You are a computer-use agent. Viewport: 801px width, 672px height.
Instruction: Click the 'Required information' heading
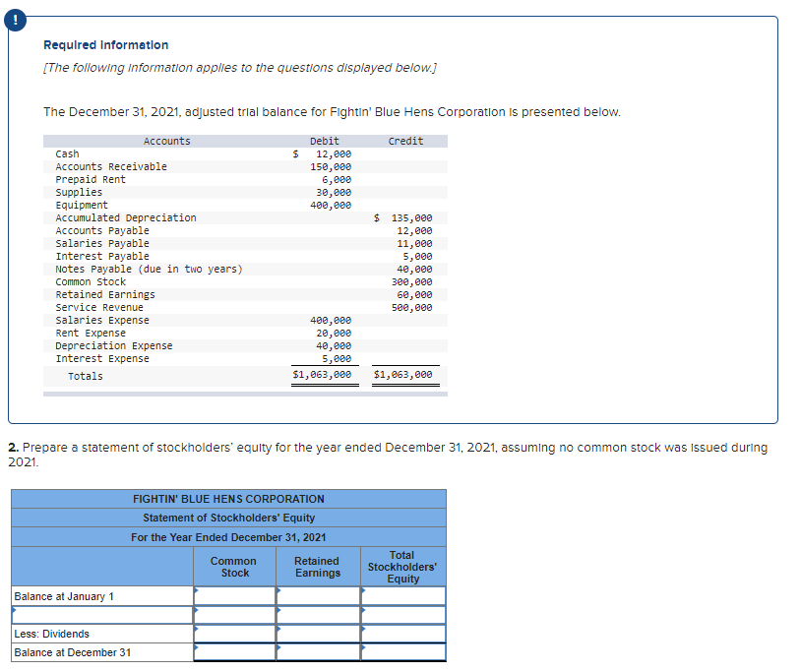[x=105, y=45]
